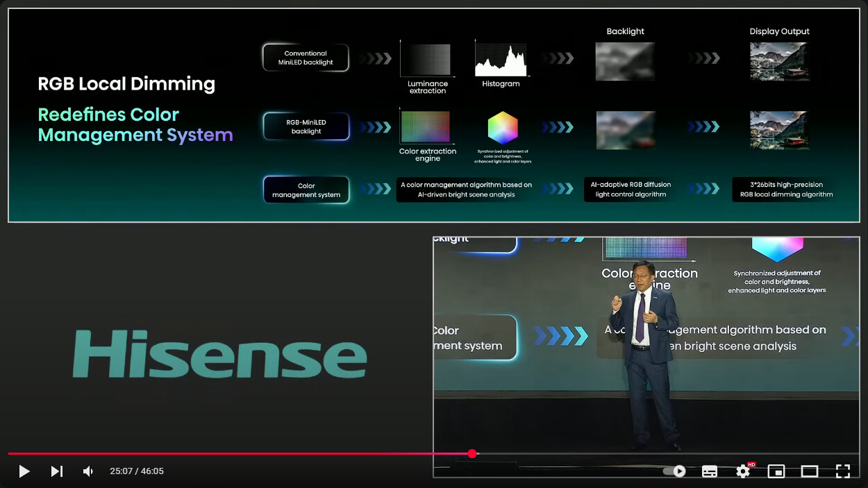Click the 'Conventional MiniLED backlight' box

306,58
